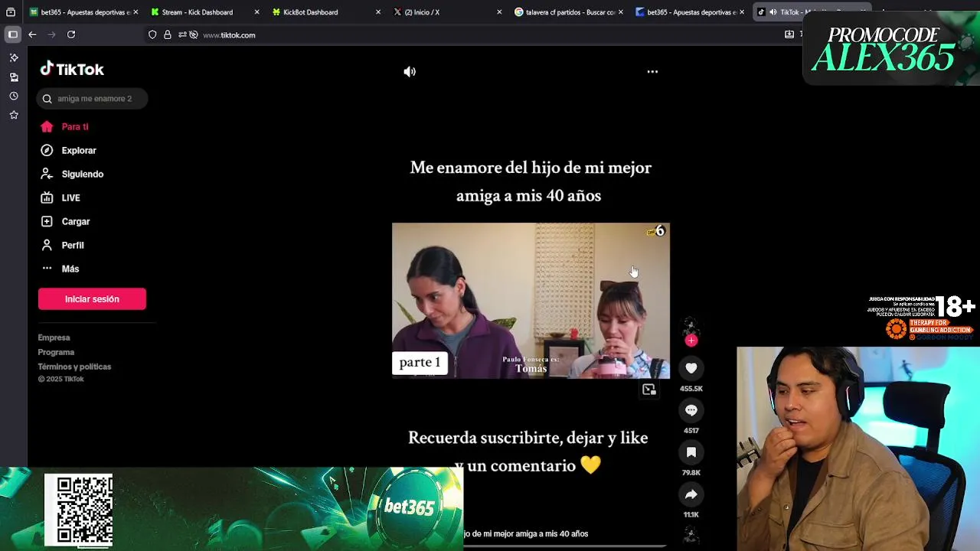
Task: Share the video with the arrow icon
Action: coord(691,494)
